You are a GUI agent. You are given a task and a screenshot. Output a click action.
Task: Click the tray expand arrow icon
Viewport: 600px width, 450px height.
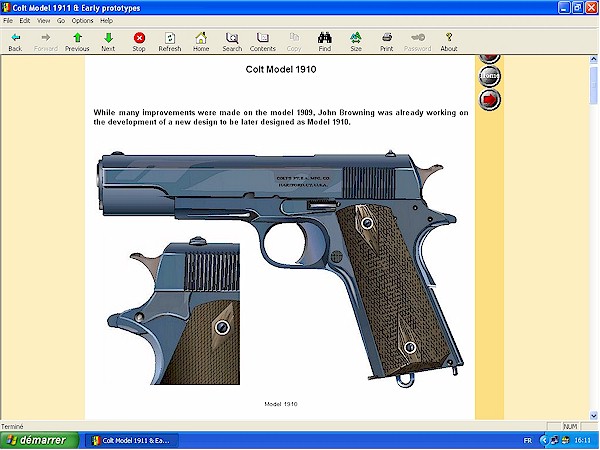pos(544,441)
